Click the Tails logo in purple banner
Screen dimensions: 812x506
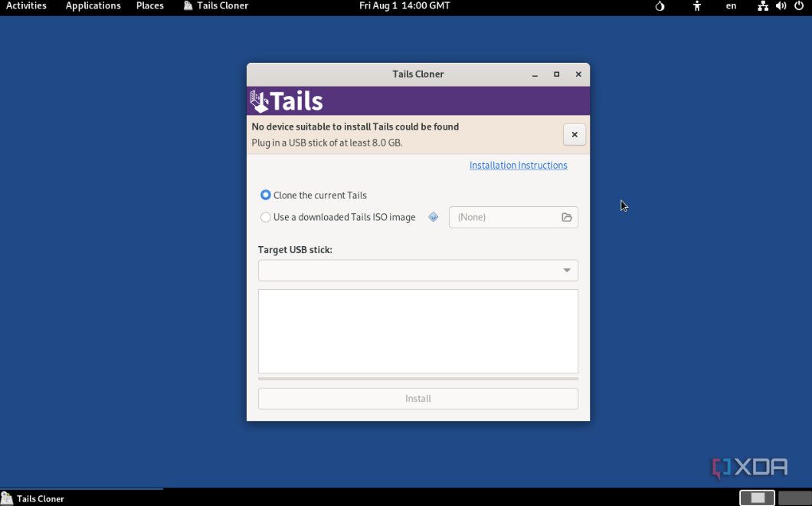[x=286, y=100]
